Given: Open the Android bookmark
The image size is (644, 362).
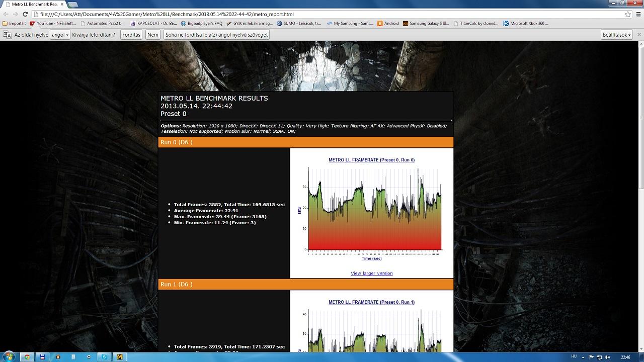Looking at the screenshot, I should click(x=388, y=23).
